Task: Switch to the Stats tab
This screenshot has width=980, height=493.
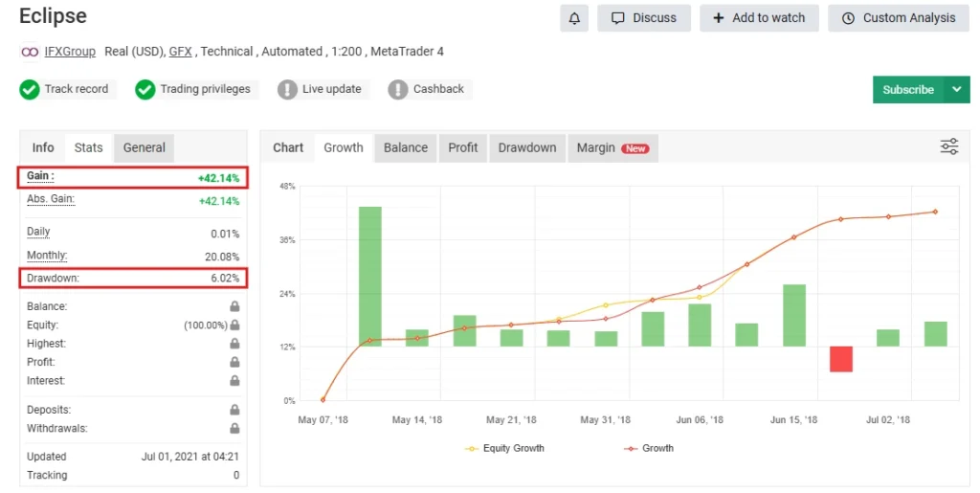Action: [x=88, y=148]
